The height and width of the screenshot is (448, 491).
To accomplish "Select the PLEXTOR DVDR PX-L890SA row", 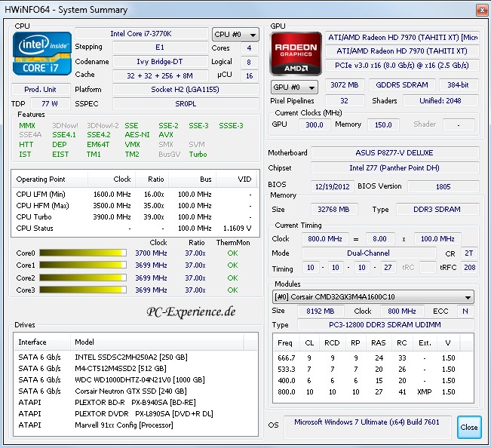I will pos(136,413).
